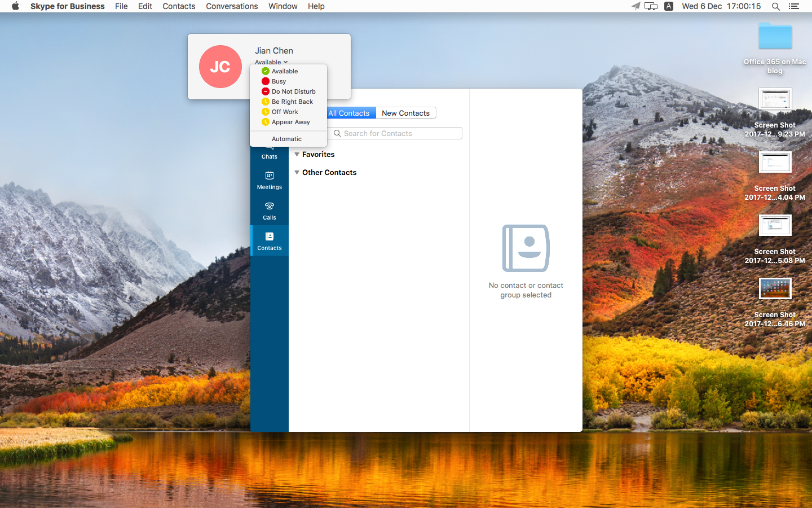The image size is (812, 508).
Task: Select the Other Contacts group label
Action: click(329, 172)
